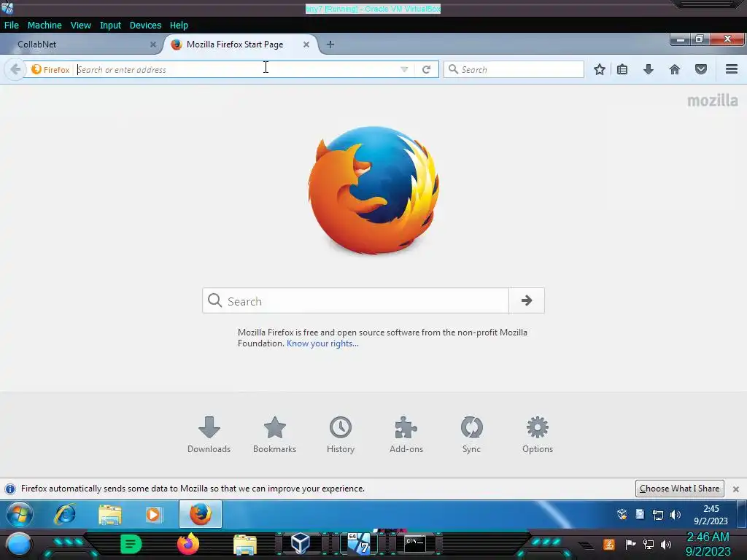The image size is (747, 560).
Task: Open Add-ons shortcut on start page
Action: (406, 435)
